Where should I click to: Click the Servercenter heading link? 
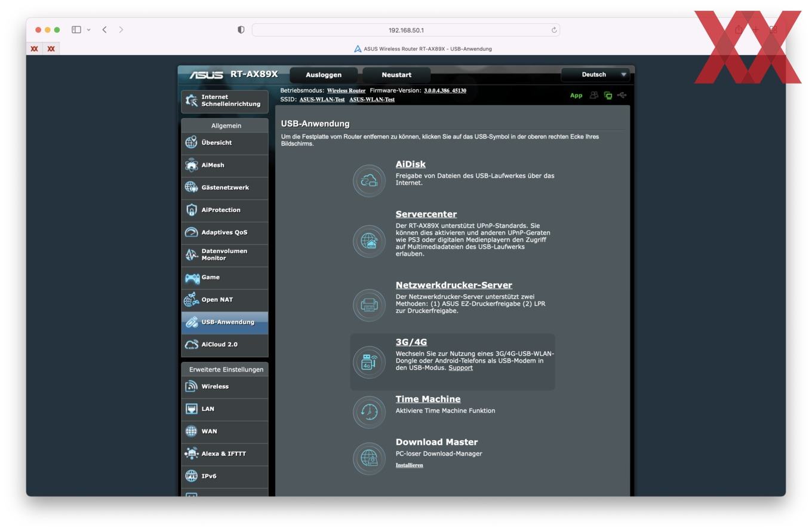426,214
